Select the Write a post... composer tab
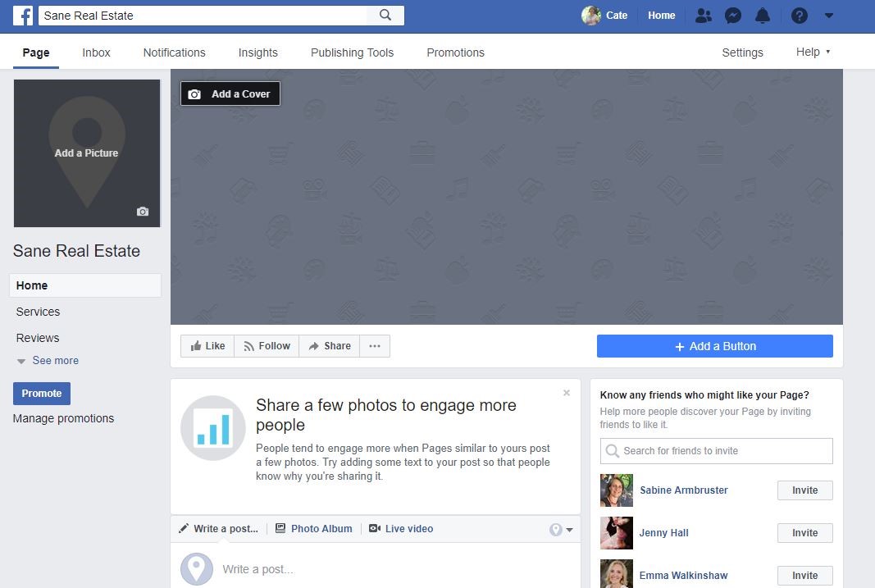The width and height of the screenshot is (875, 588). coord(219,529)
